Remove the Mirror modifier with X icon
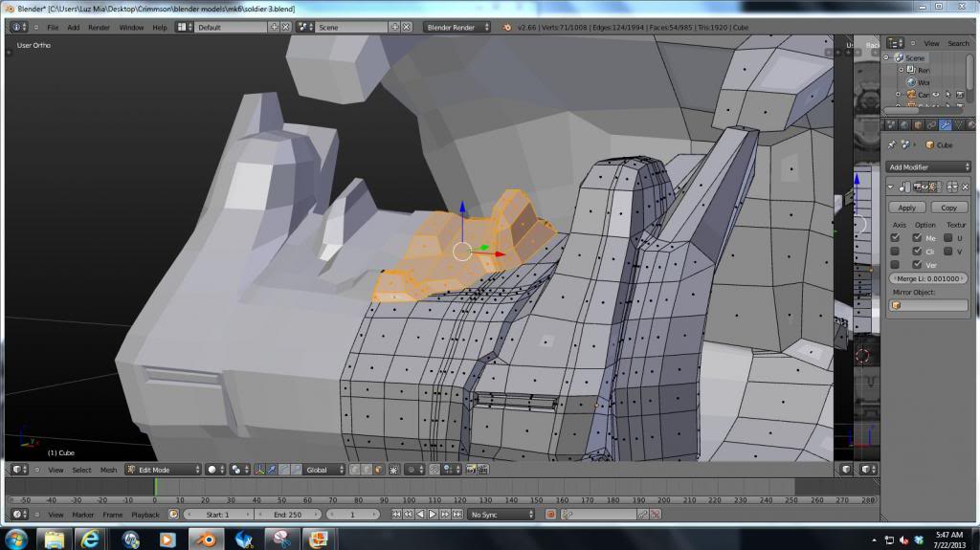 pyautogui.click(x=963, y=187)
